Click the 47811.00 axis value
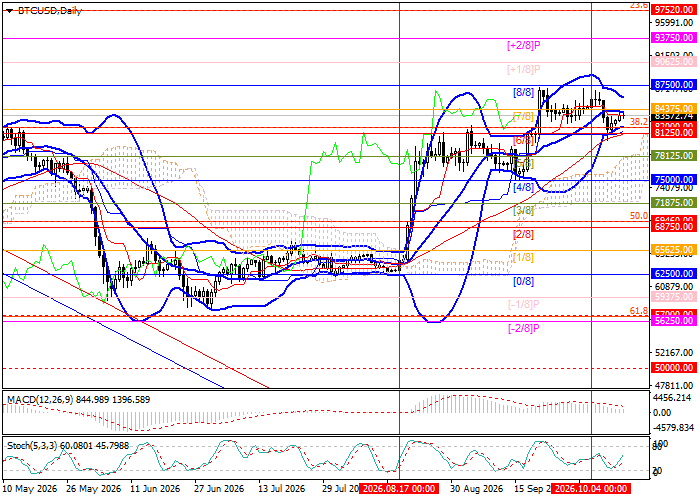The height and width of the screenshot is (500, 700). point(674,386)
